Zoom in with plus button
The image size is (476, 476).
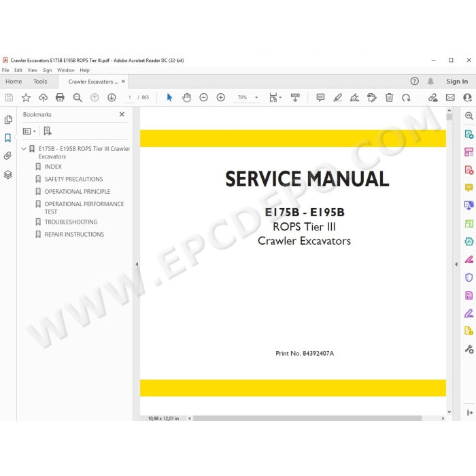(221, 97)
